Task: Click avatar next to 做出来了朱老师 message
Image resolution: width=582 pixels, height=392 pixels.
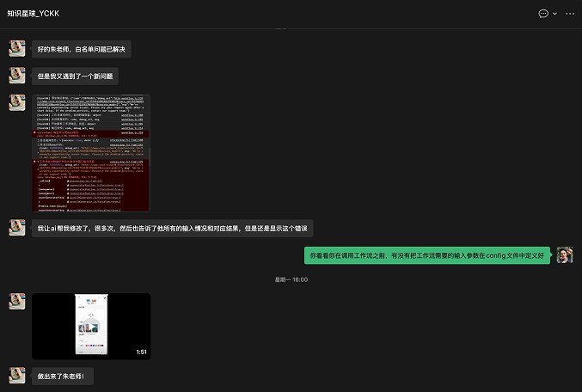Action: (x=17, y=375)
